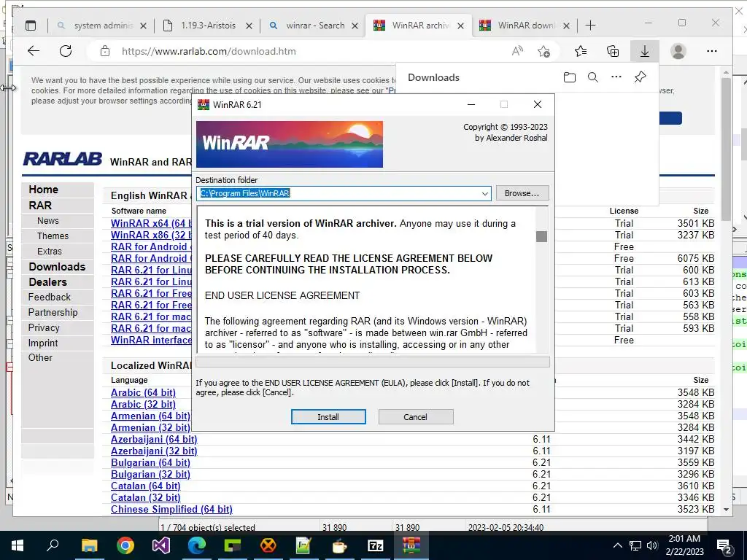This screenshot has height=560, width=747.
Task: Open Imprint in the sidebar
Action: coord(43,343)
